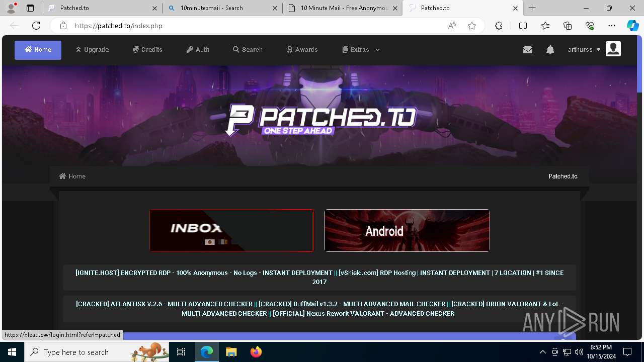Open Edge Settings and more menu
This screenshot has width=644, height=362.
tap(612, 26)
